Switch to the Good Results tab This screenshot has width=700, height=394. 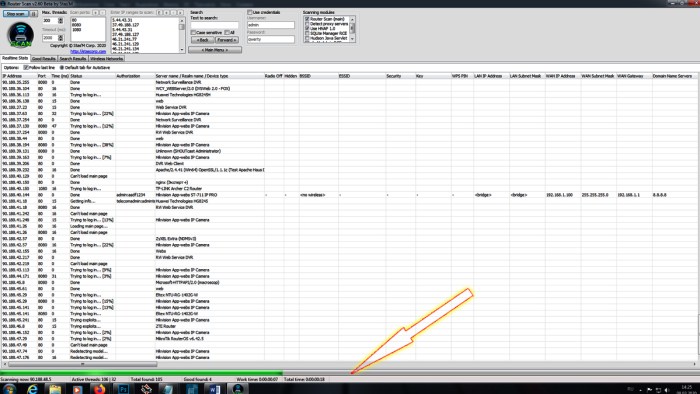click(44, 58)
